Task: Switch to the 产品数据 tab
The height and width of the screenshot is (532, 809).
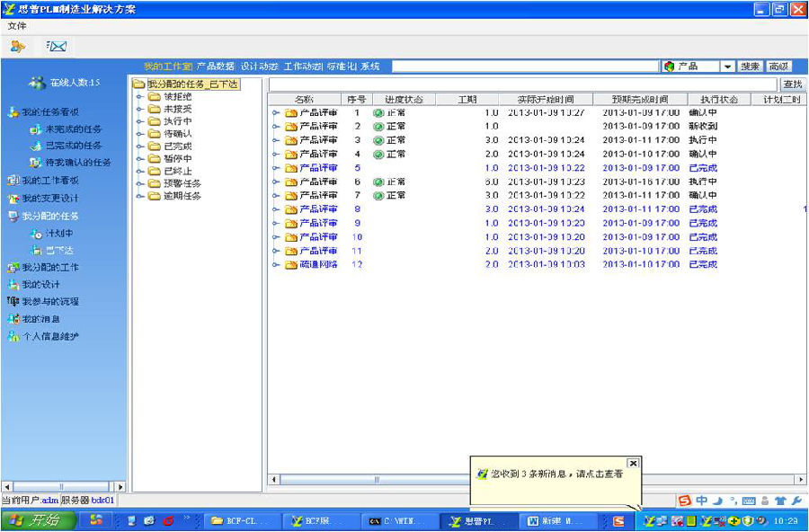Action: [216, 66]
